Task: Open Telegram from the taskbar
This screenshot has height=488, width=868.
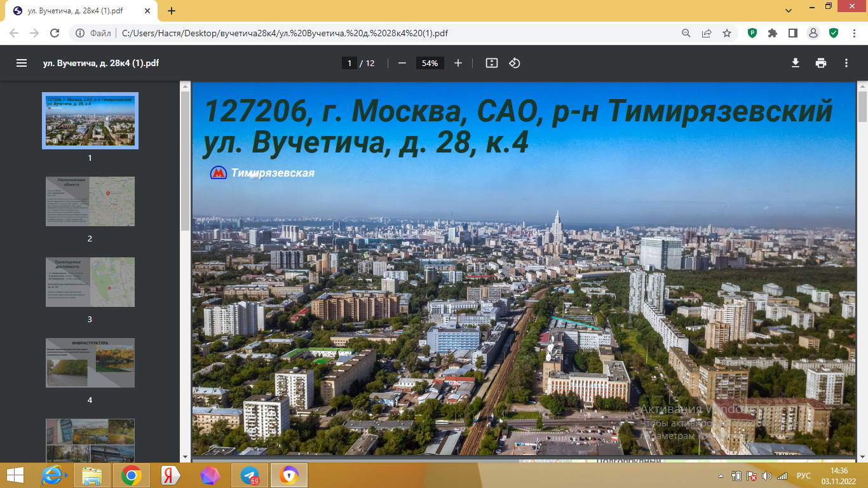Action: click(250, 475)
